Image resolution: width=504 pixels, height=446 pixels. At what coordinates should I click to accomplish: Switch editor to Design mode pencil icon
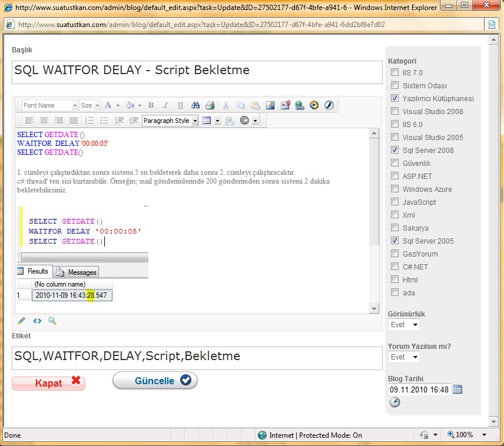(22, 321)
